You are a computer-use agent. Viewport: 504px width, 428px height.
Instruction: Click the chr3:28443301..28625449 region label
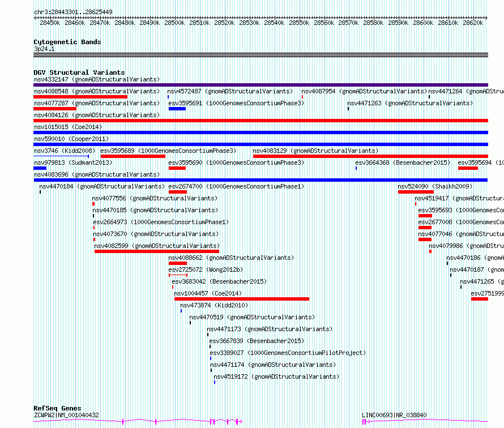[73, 12]
